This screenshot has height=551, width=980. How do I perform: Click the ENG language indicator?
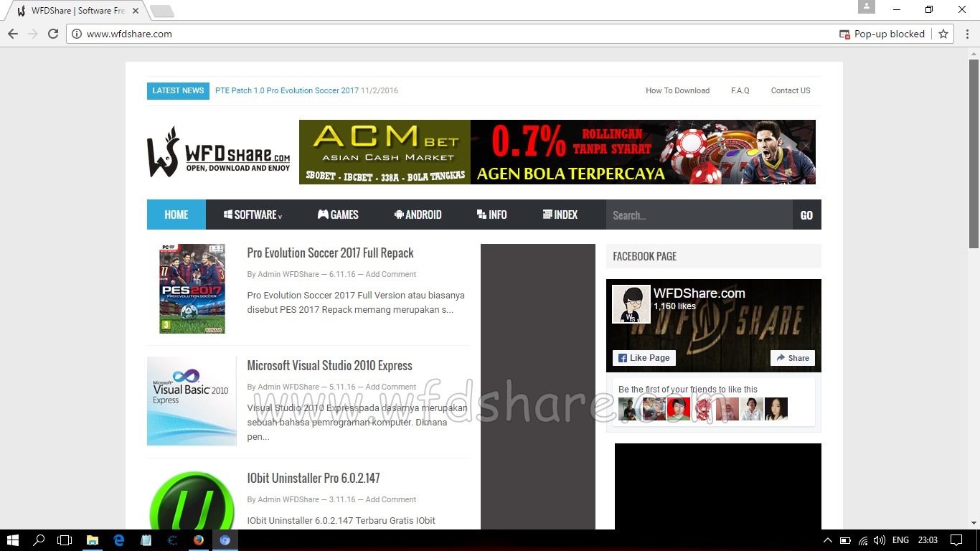point(900,540)
